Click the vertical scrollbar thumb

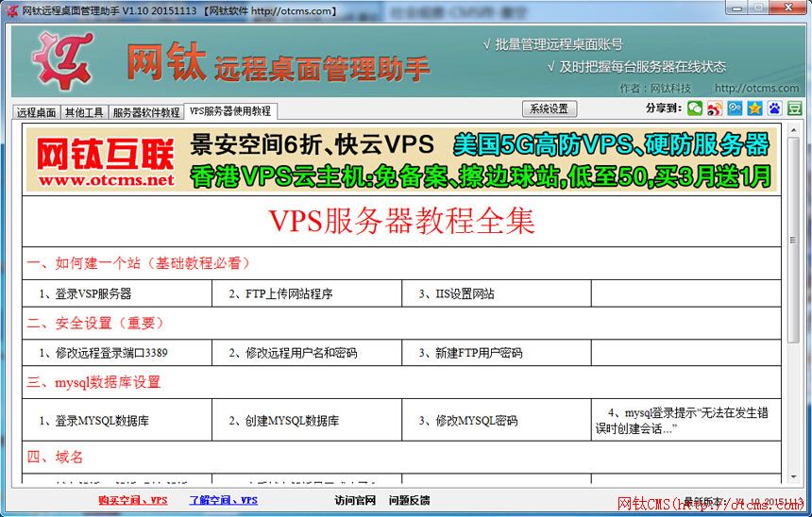[x=793, y=240]
